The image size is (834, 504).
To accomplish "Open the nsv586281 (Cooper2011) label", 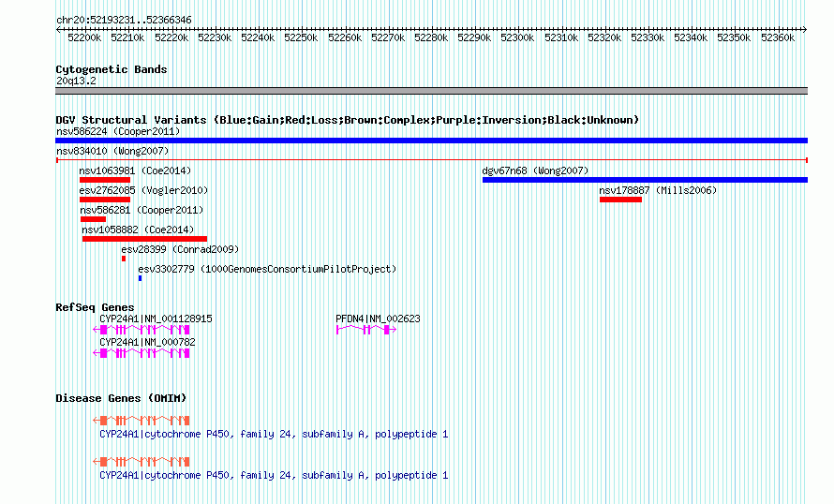I will click(141, 210).
